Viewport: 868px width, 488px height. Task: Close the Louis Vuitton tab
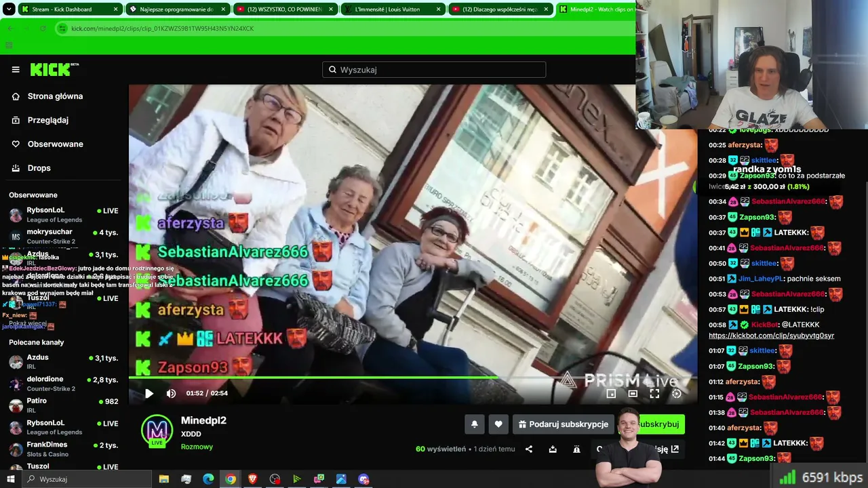pos(437,9)
